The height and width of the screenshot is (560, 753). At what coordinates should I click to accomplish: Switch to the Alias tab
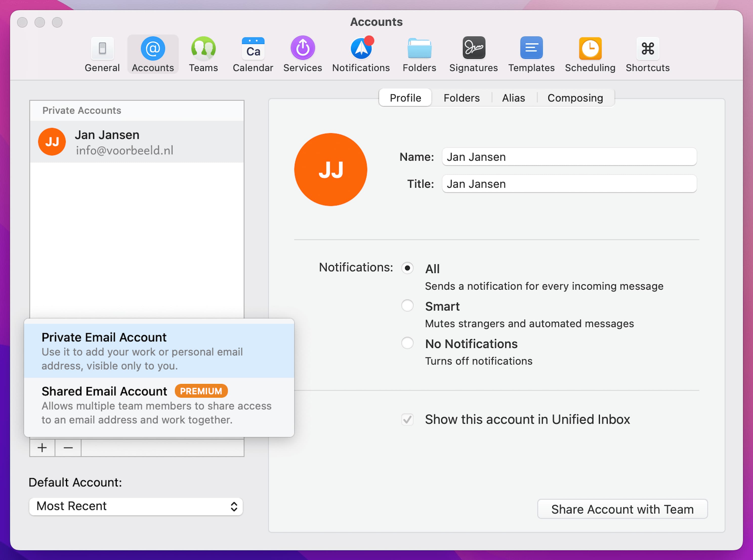click(513, 98)
